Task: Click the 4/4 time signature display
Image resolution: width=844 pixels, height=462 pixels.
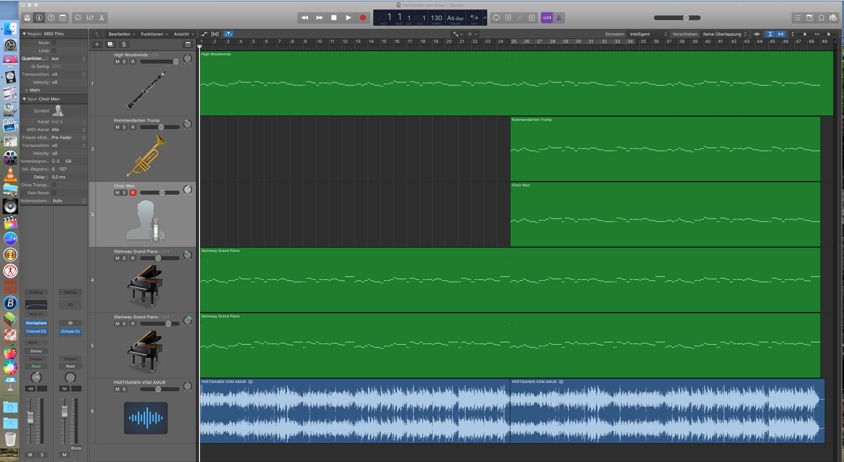Action: click(474, 18)
